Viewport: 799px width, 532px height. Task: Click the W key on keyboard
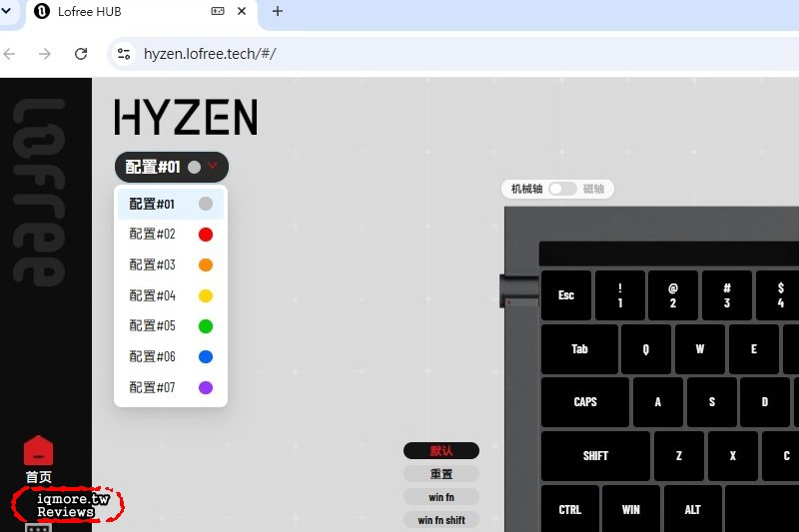[x=700, y=349]
